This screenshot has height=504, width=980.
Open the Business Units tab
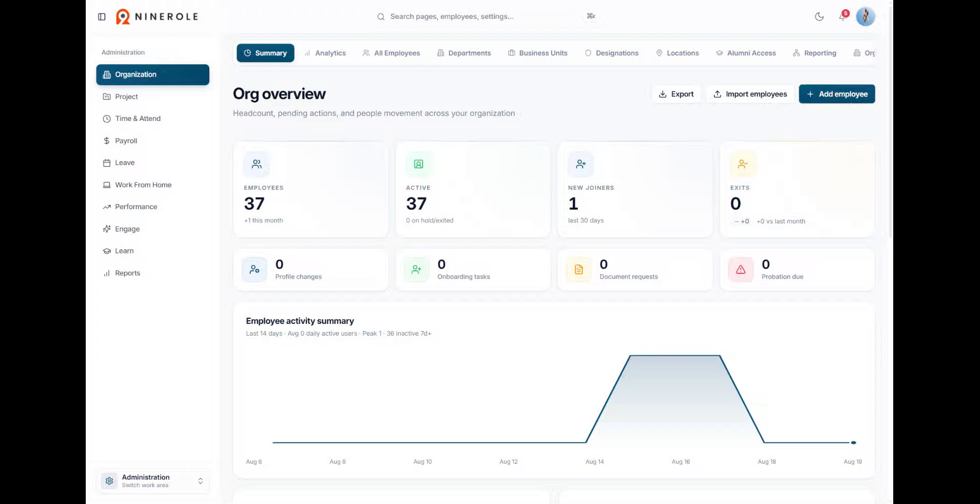point(538,53)
